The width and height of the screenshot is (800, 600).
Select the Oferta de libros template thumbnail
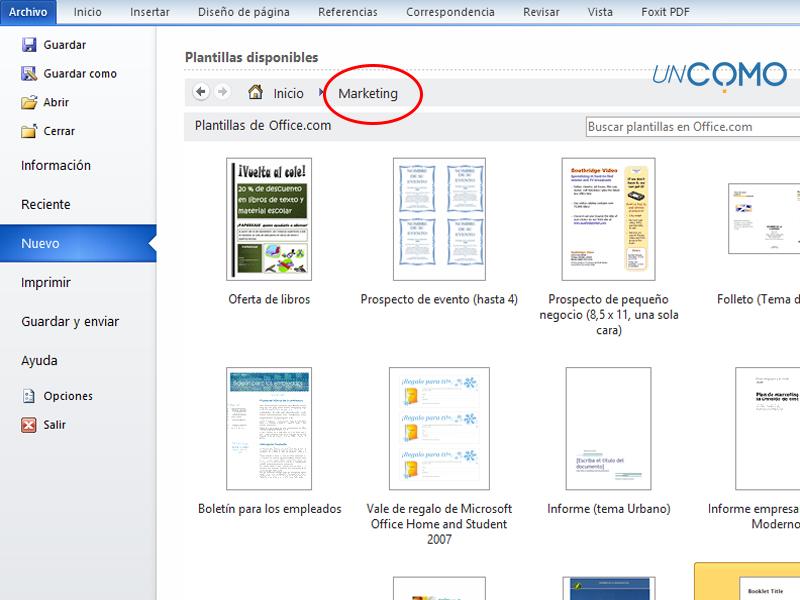269,219
